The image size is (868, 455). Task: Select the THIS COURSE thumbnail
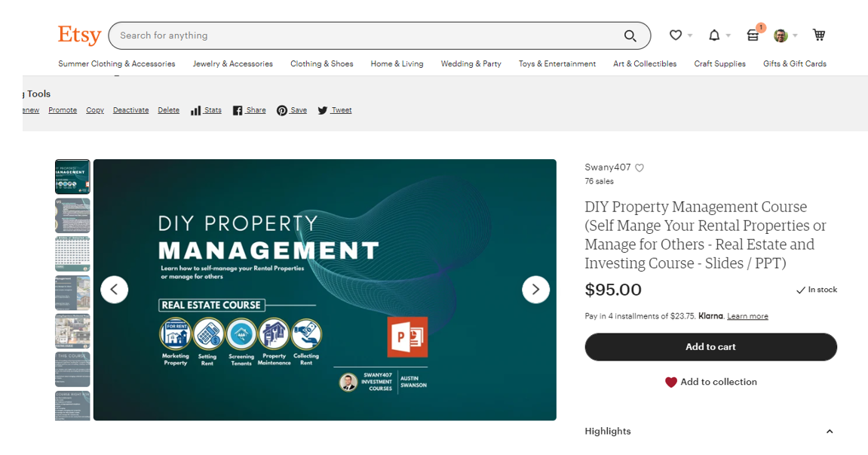click(72, 370)
